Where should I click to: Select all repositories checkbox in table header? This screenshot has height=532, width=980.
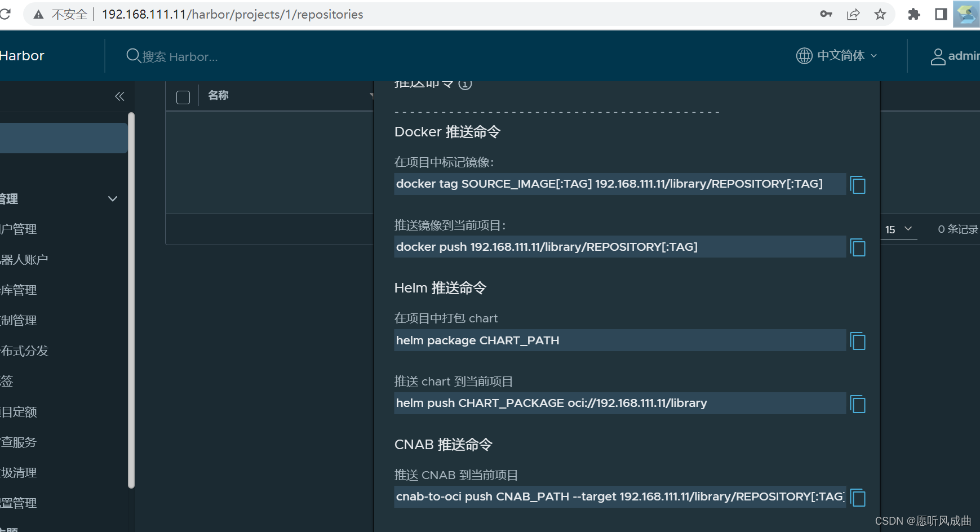[x=183, y=97]
